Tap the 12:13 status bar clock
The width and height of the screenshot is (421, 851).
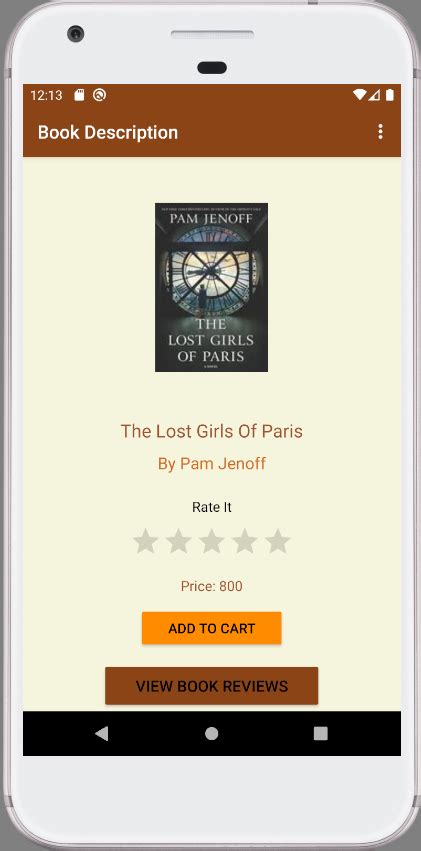(x=47, y=96)
